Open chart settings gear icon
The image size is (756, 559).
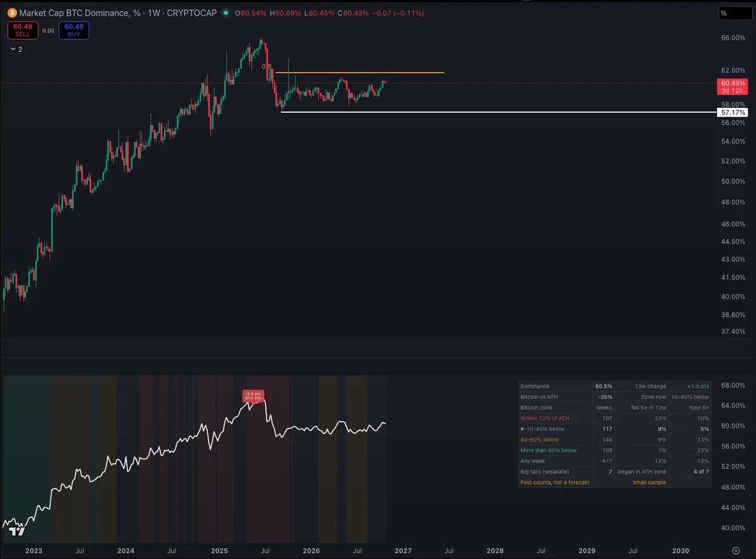735,550
